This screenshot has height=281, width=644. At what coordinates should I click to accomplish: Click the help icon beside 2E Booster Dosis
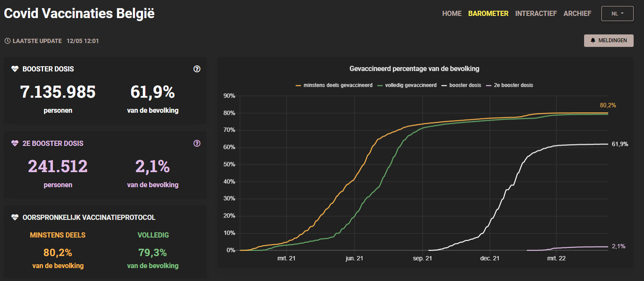pyautogui.click(x=197, y=143)
